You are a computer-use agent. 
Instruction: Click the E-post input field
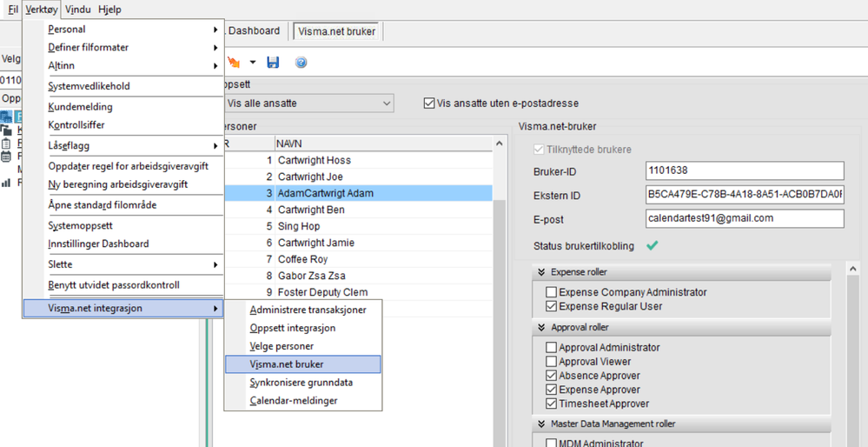pyautogui.click(x=745, y=218)
